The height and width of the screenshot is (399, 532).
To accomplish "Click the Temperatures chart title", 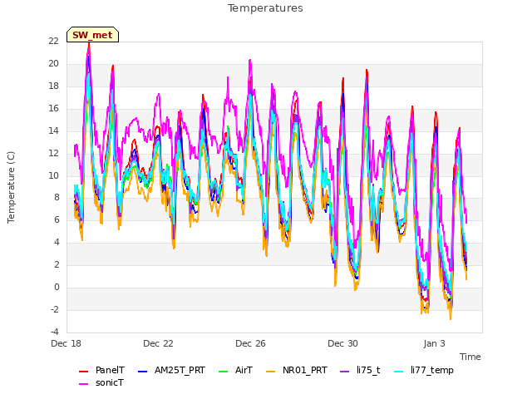I will pyautogui.click(x=265, y=8).
